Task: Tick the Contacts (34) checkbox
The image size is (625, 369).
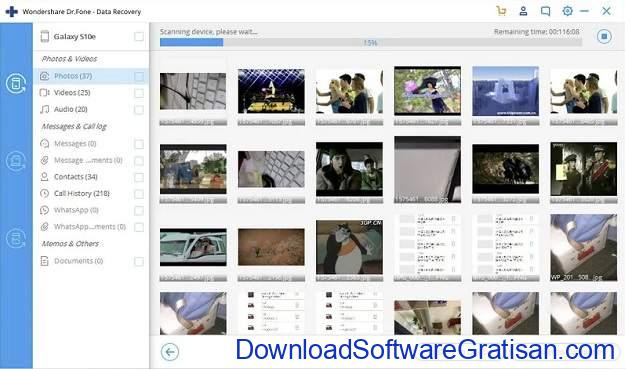Action: point(139,177)
